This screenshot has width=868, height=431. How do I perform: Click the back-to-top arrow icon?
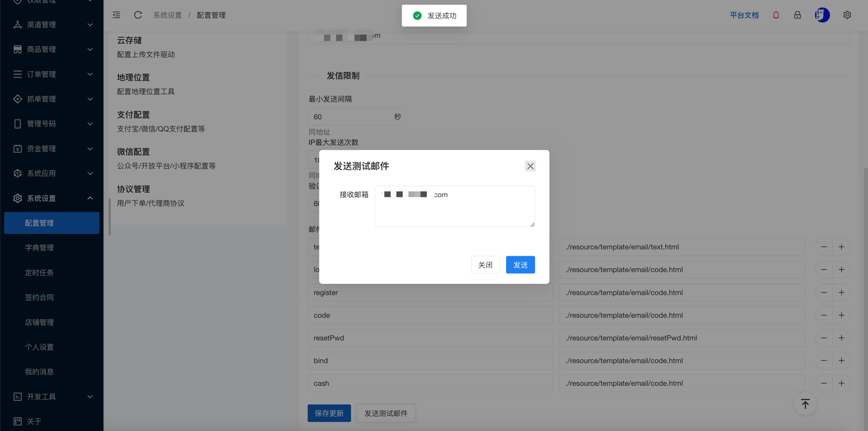coord(805,404)
